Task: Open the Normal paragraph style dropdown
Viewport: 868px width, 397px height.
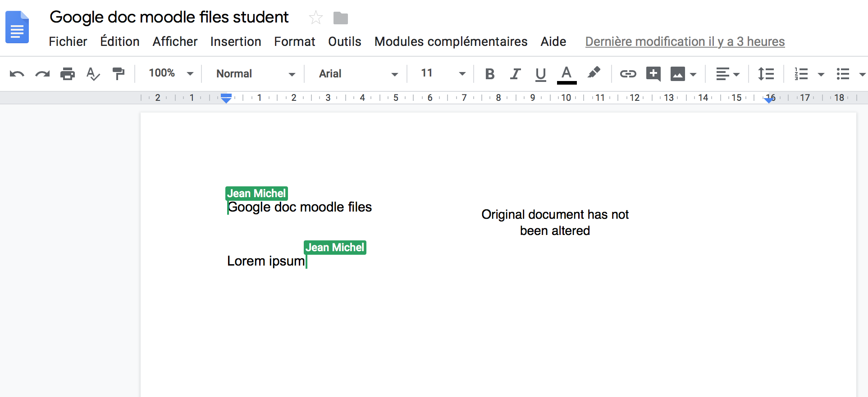Action: click(x=255, y=74)
